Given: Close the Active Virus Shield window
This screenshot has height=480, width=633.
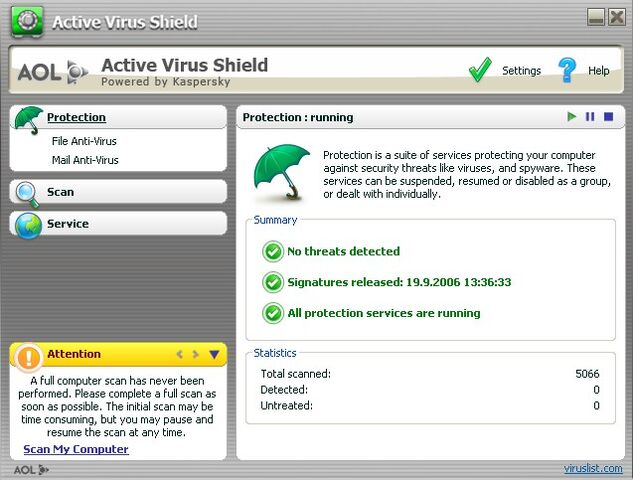Looking at the screenshot, I should coord(617,17).
